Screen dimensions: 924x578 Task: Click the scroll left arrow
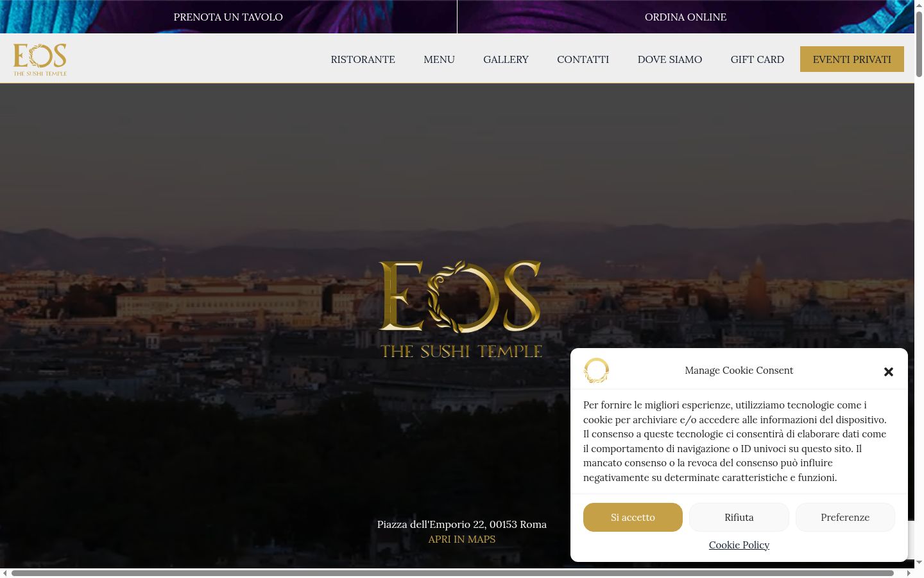point(5,573)
